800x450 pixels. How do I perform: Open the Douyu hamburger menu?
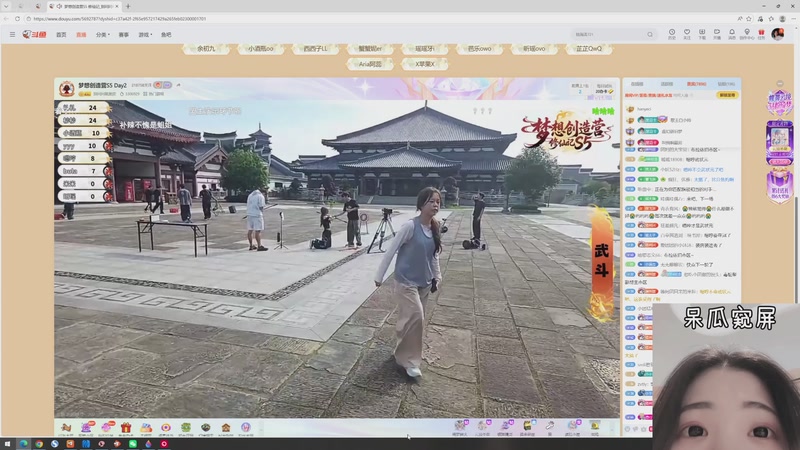(x=12, y=35)
